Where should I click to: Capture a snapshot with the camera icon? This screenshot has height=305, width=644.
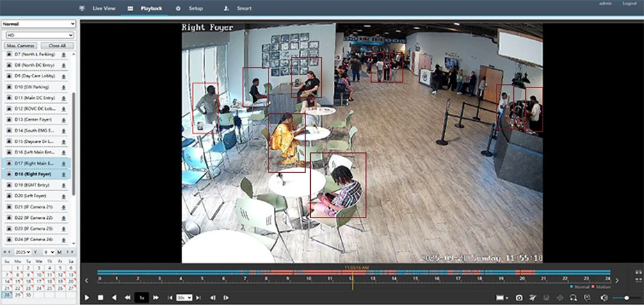519,297
